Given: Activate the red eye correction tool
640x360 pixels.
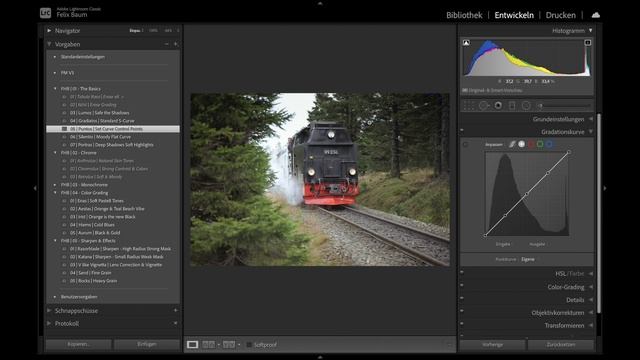Looking at the screenshot, I should pos(498,106).
